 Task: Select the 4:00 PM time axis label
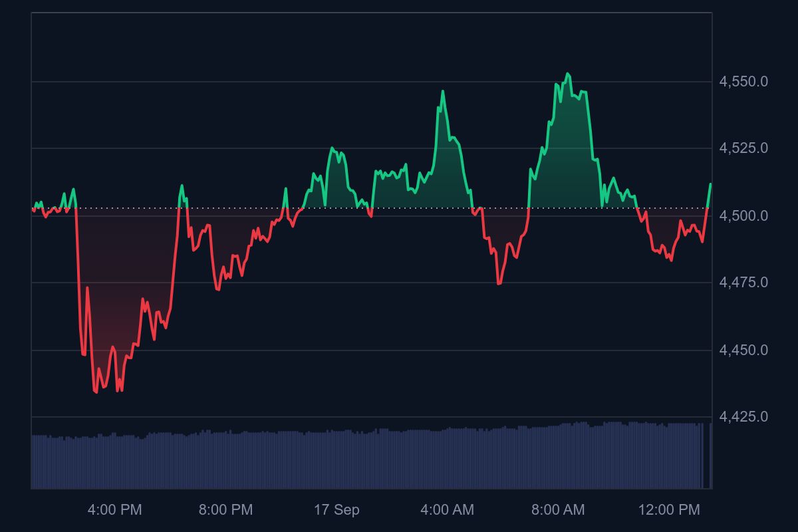click(x=114, y=510)
